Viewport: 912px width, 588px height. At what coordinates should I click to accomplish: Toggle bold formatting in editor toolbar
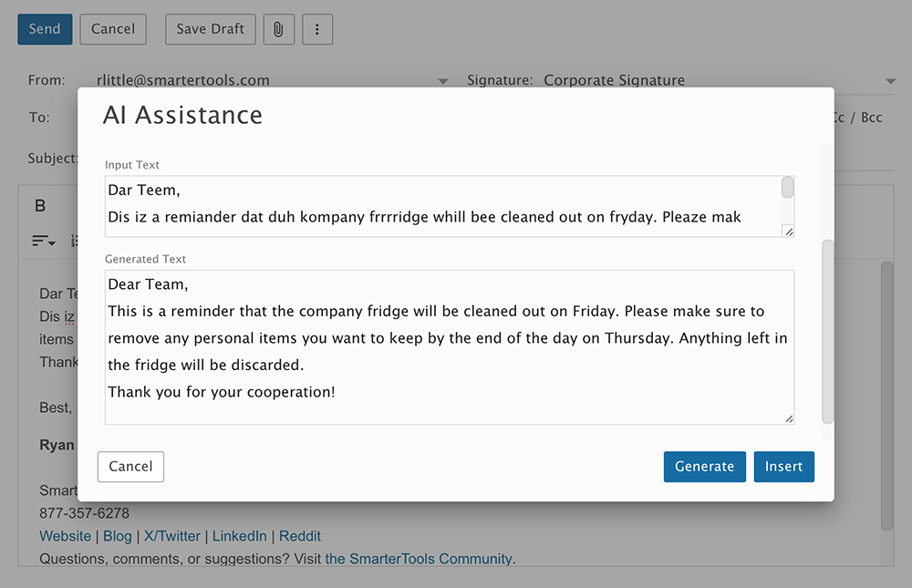40,206
